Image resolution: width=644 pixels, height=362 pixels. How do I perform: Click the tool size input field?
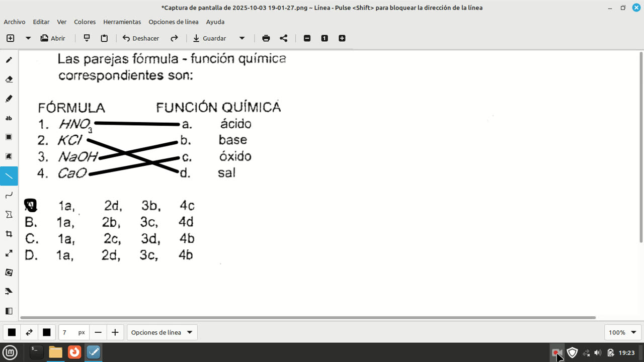coord(73,332)
